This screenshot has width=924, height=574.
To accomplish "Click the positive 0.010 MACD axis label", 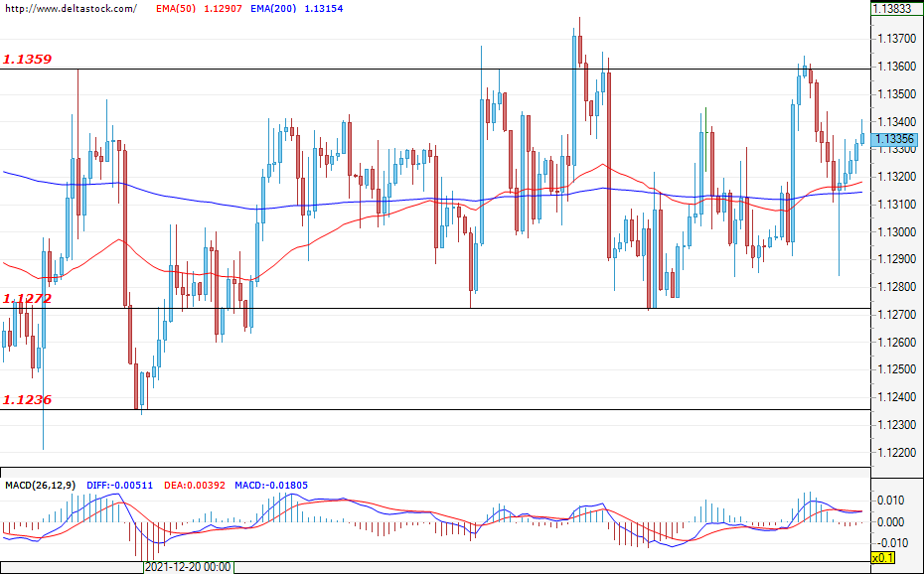I will (892, 501).
